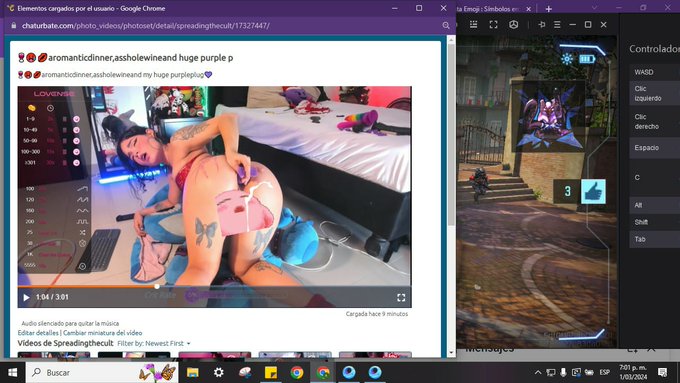Open the hamburger menu in emulator toolbar
This screenshot has width=680, height=383.
(557, 25)
